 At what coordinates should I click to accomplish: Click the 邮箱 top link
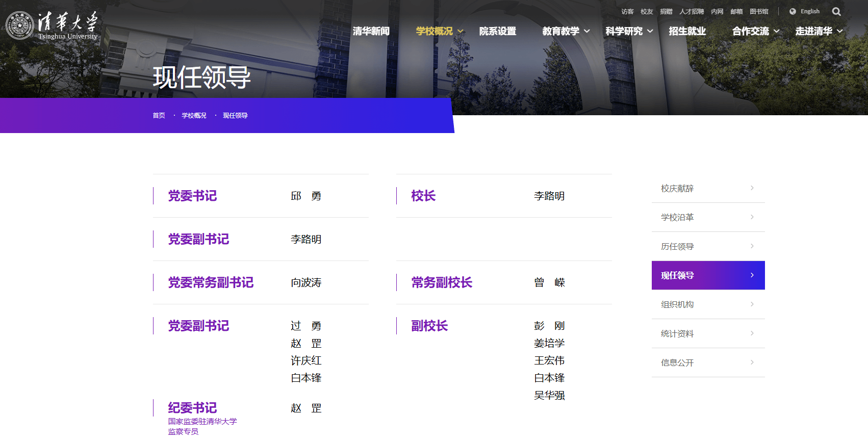pyautogui.click(x=736, y=11)
